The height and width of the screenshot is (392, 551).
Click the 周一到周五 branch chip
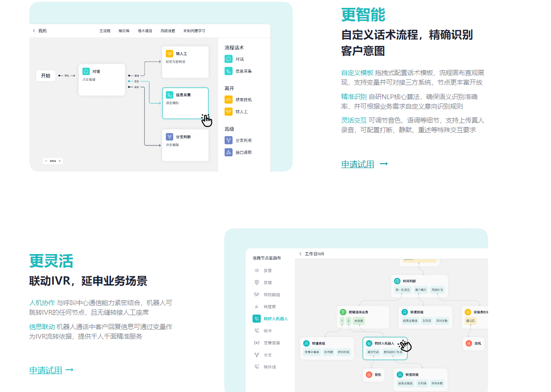(x=403, y=290)
